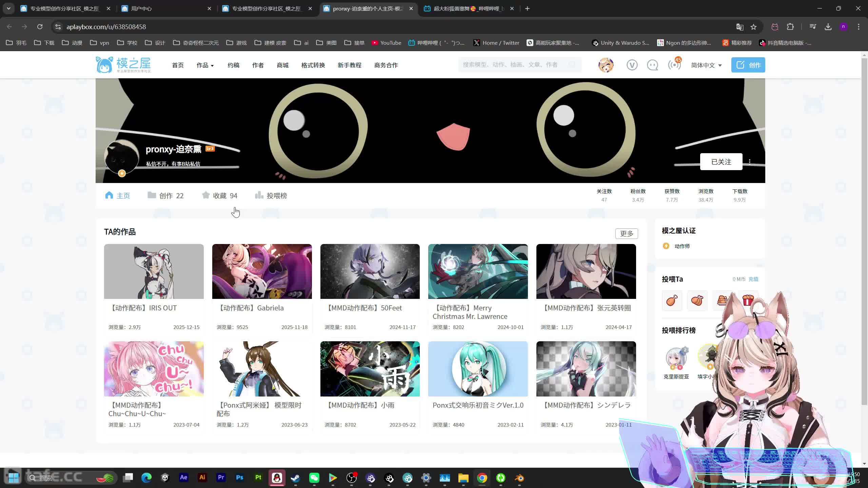This screenshot has width=868, height=488.
Task: Open WeChat from taskbar
Action: (x=314, y=478)
